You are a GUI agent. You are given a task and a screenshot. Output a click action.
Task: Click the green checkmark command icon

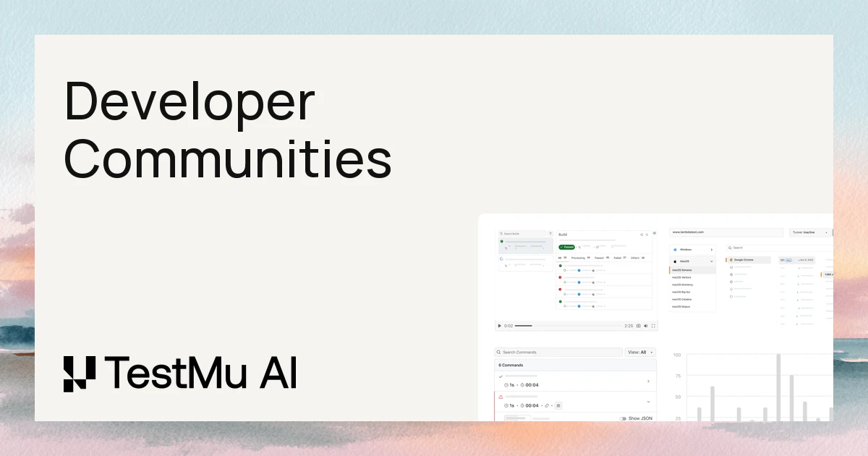501,376
